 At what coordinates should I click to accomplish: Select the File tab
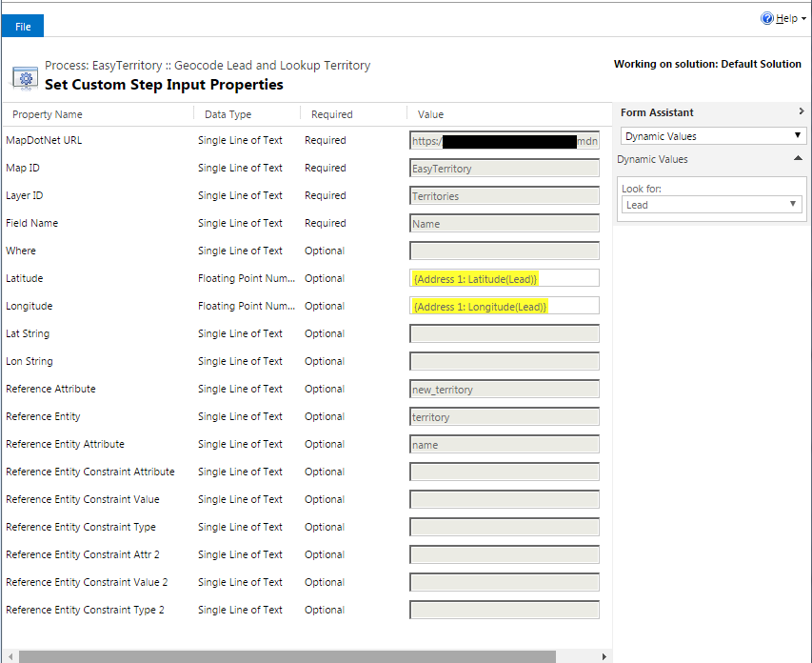click(22, 26)
